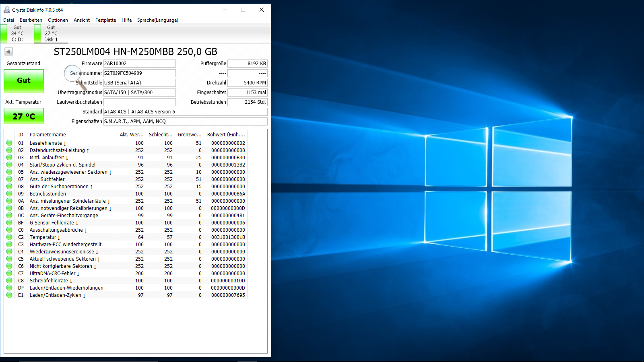This screenshot has height=362, width=644.
Task: Click status icon for Schreibfehlerrate row
Action: click(x=9, y=280)
